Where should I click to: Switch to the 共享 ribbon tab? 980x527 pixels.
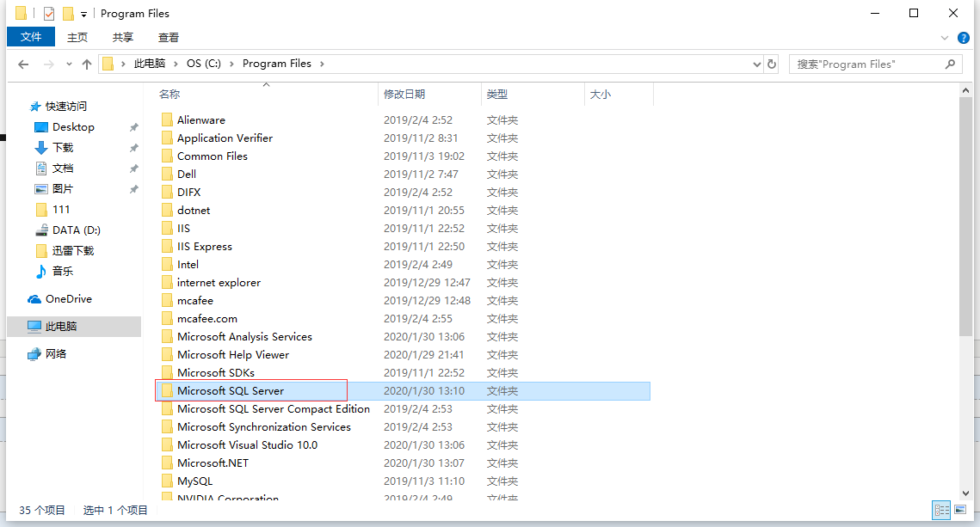(x=123, y=38)
